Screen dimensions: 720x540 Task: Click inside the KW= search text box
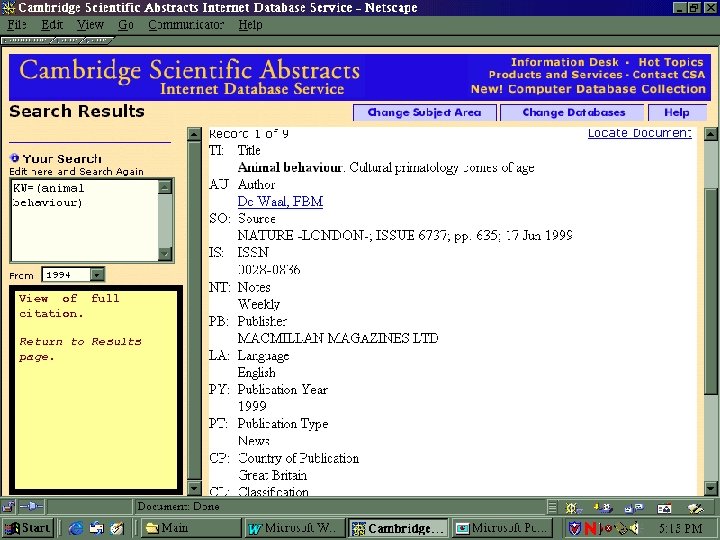[x=85, y=220]
